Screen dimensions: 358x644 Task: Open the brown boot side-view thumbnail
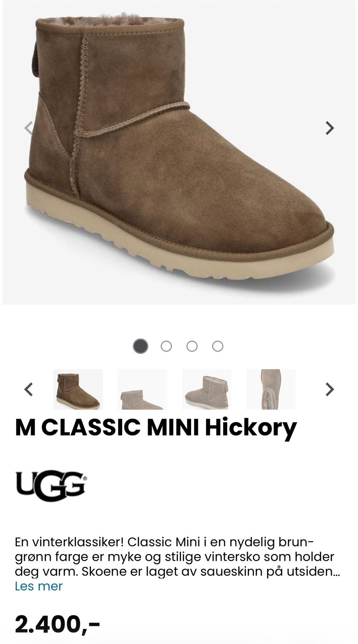click(78, 389)
